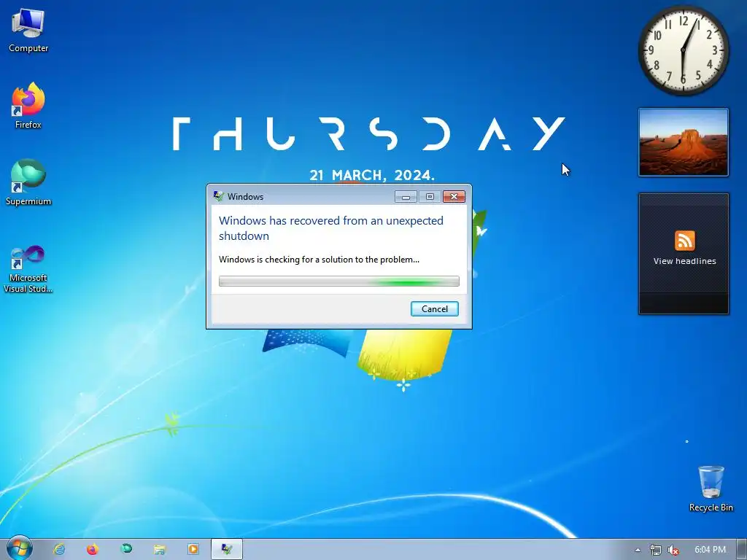Click the analog clock gadget
This screenshot has height=560, width=747.
coord(684,50)
